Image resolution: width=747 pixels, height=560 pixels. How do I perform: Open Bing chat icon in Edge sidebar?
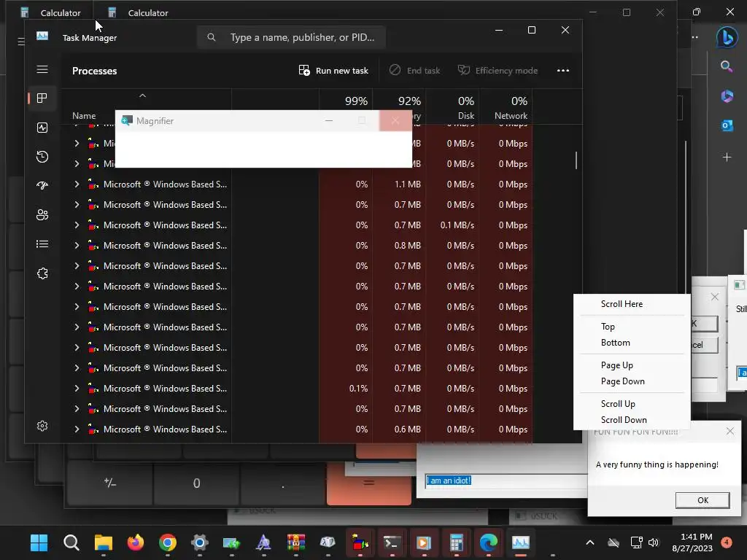coord(727,38)
